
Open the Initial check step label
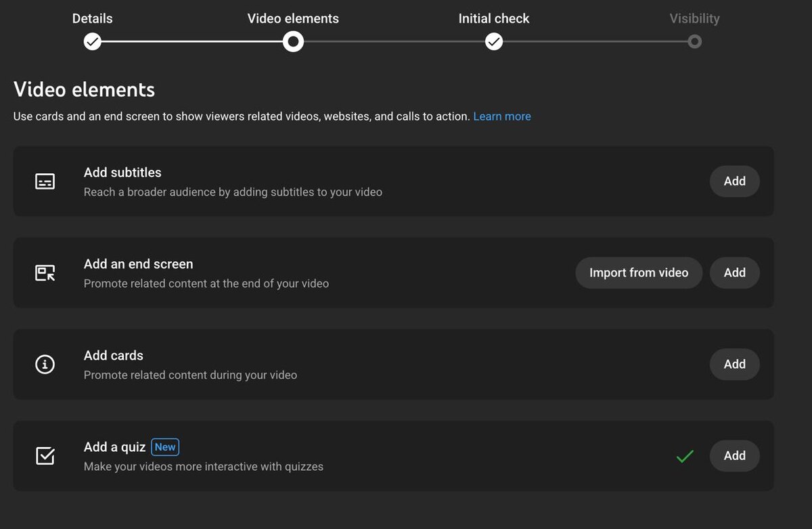point(494,18)
